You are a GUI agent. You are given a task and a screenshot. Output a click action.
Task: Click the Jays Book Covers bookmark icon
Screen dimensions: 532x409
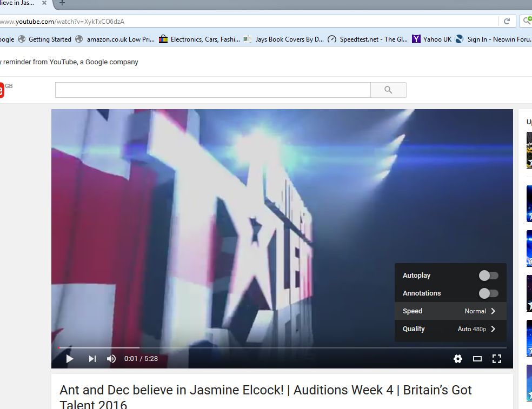[x=248, y=39]
